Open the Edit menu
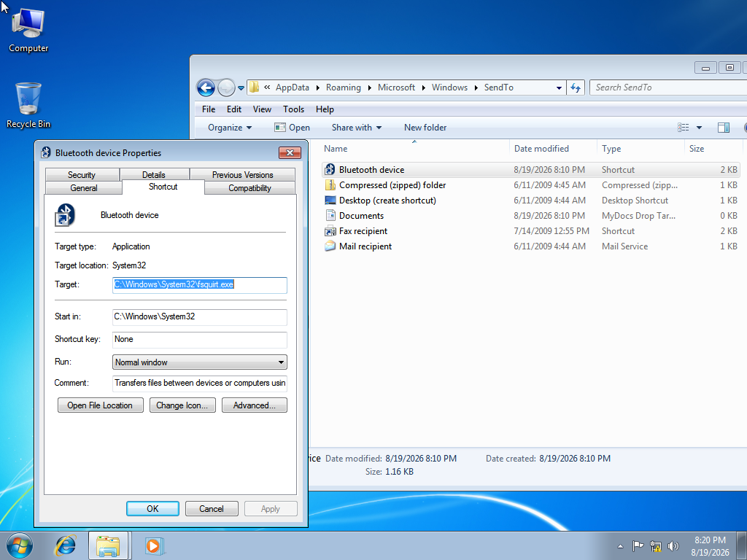 (234, 109)
